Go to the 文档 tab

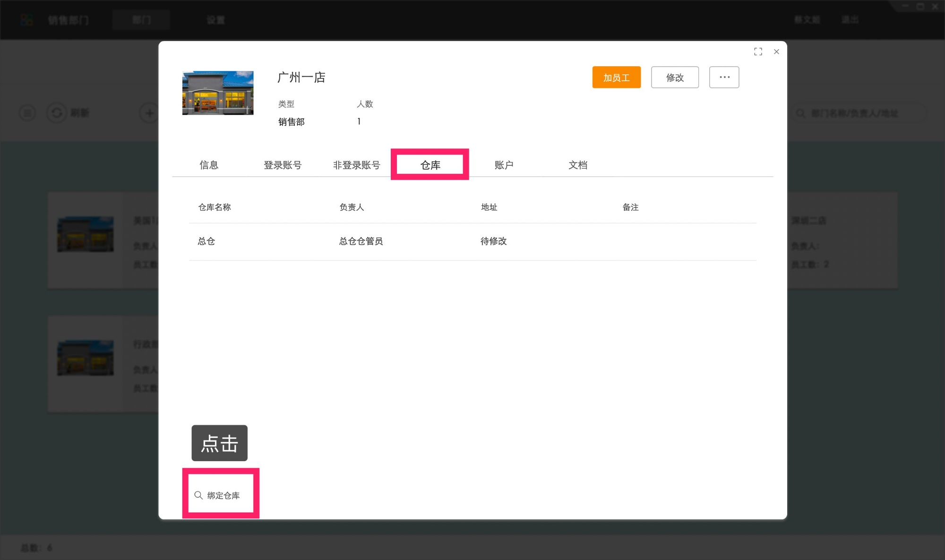tap(577, 164)
